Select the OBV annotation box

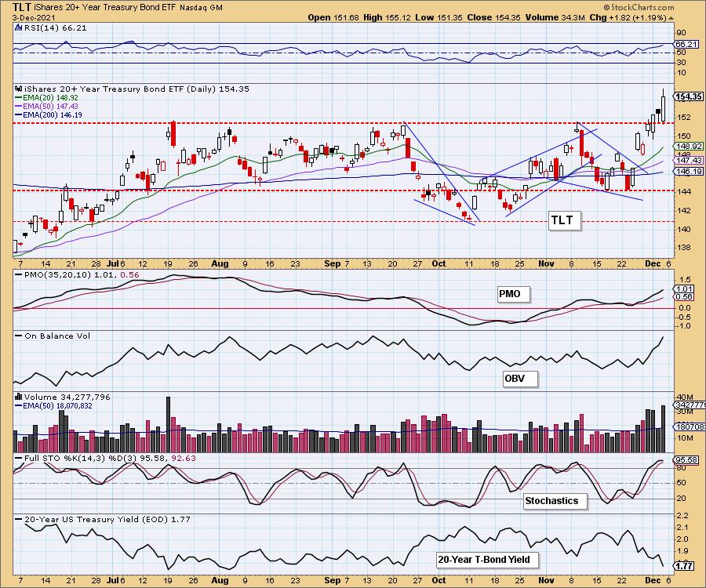coord(519,379)
